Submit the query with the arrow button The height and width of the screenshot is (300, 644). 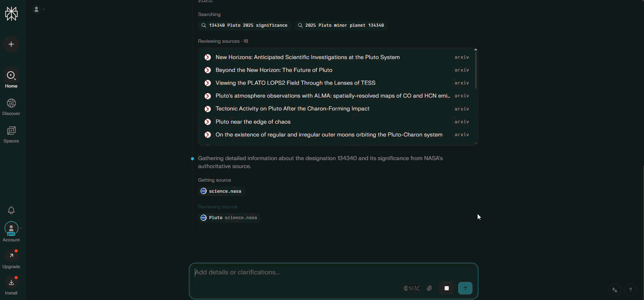(465, 288)
